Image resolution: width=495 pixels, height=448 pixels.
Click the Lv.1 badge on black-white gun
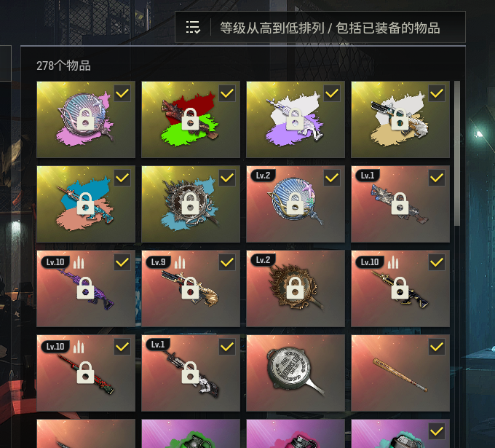[158, 344]
